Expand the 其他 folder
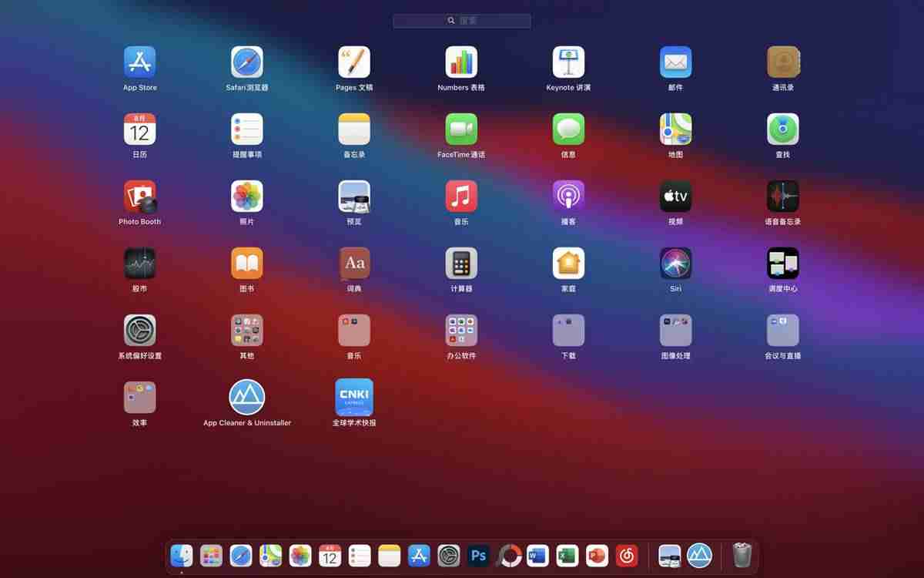The image size is (924, 578). click(x=247, y=331)
